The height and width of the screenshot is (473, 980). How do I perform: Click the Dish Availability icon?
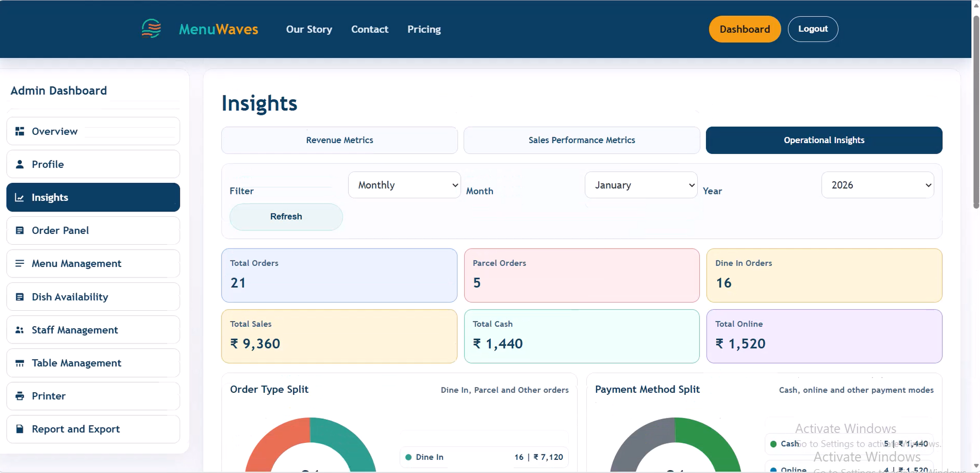(20, 297)
